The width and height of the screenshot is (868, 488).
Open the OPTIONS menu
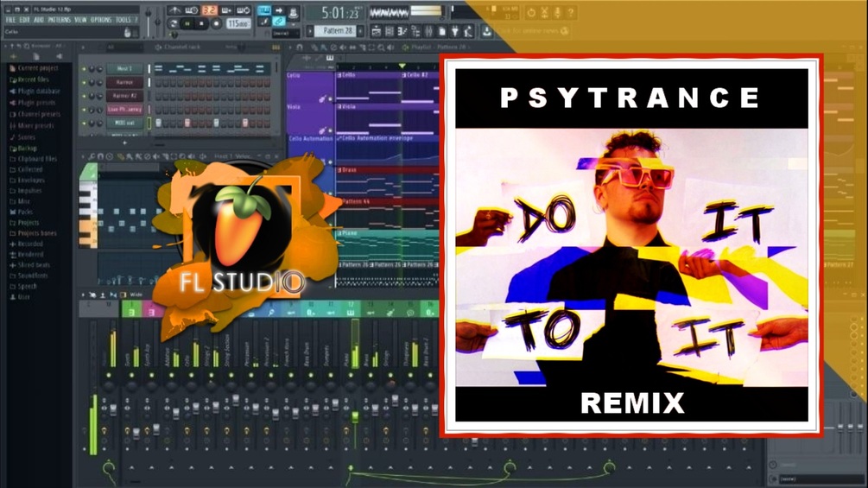point(101,20)
